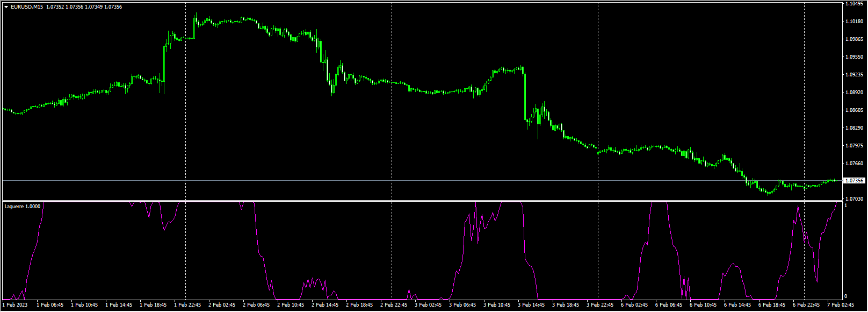Click the 6 Feb 22:45 time label

click(806, 305)
